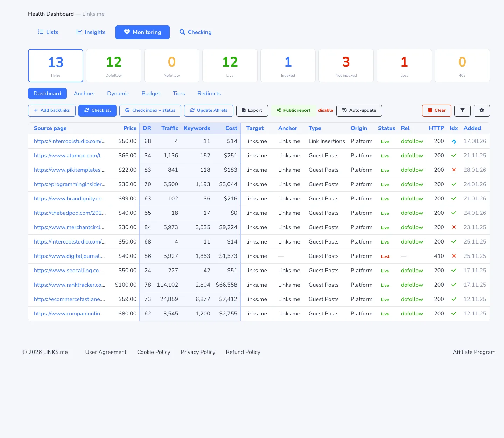
Task: Click Update Ahrefs button
Action: point(209,110)
